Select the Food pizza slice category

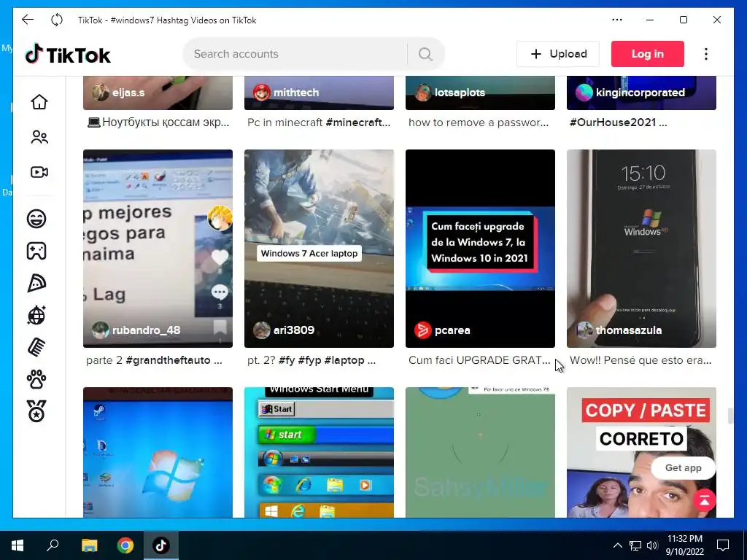[36, 284]
